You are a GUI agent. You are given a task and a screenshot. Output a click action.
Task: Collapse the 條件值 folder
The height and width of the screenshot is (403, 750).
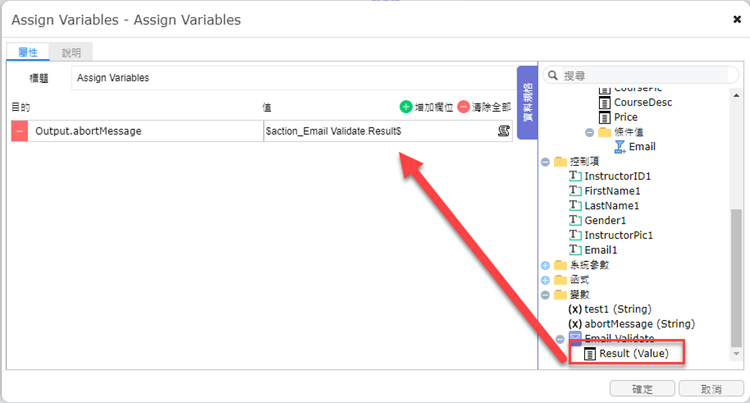pyautogui.click(x=589, y=132)
